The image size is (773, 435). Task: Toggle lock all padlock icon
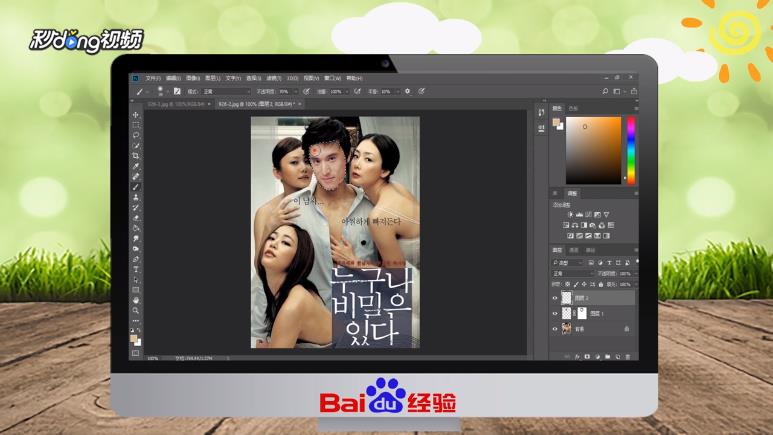601,284
